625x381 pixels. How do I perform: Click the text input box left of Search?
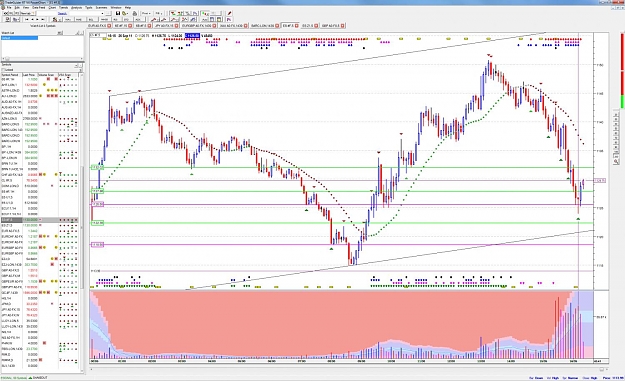point(47,14)
